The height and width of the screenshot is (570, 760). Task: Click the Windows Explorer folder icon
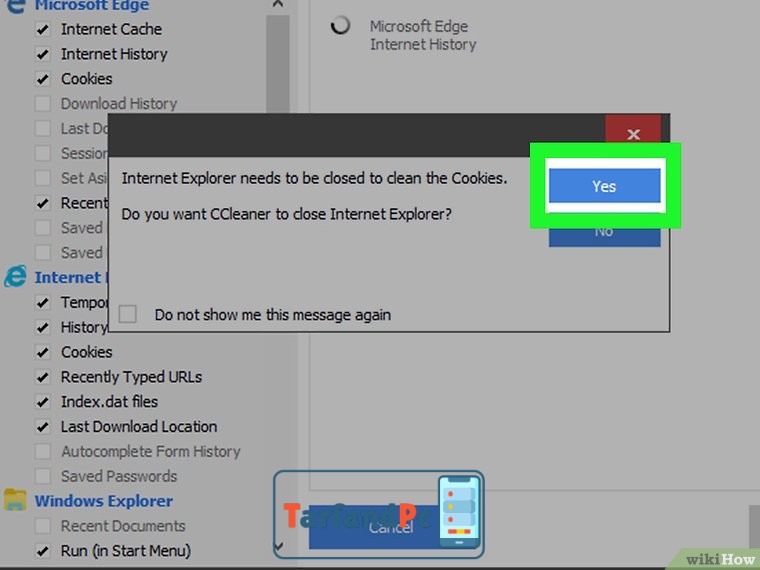coord(15,500)
